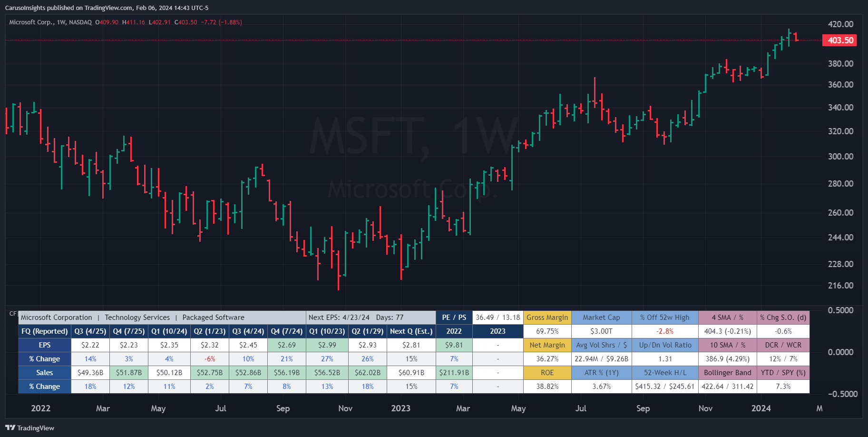The image size is (868, 437).
Task: Select the 36.49 / 13.18 value
Action: [498, 318]
